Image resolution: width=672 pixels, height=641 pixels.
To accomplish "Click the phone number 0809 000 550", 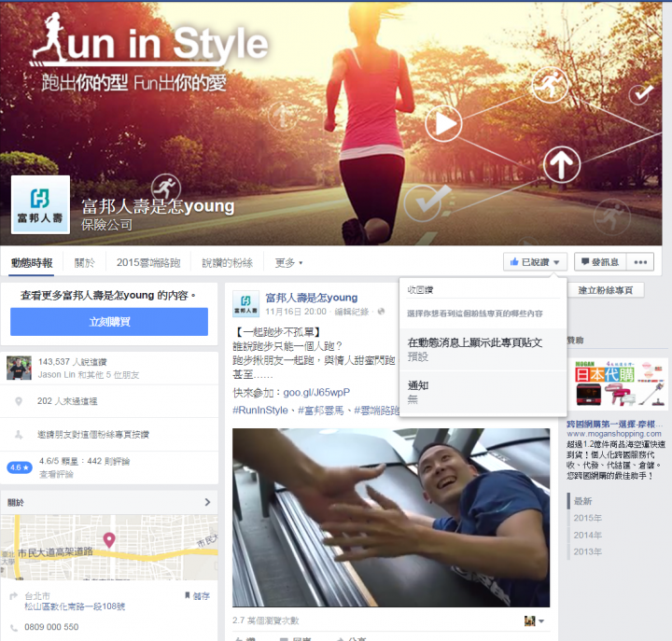I will point(51,627).
